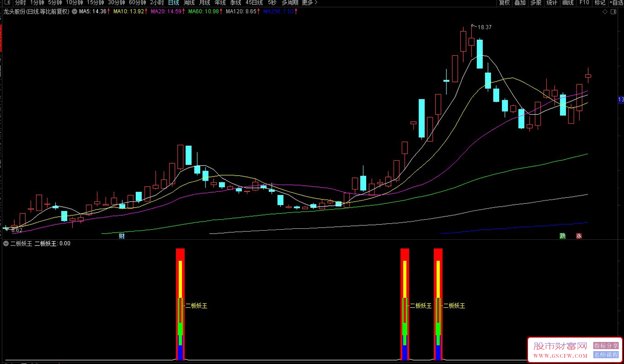Click the red 涨 marker icon
Screen dimensions: 624x364
click(x=579, y=236)
